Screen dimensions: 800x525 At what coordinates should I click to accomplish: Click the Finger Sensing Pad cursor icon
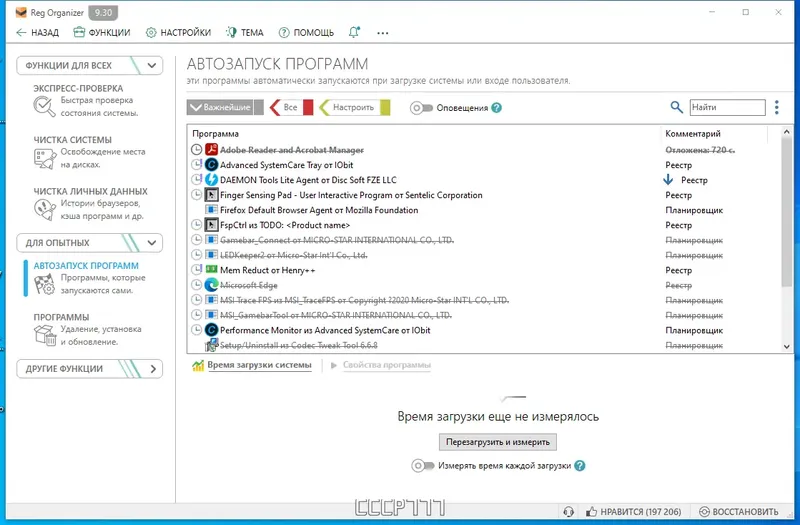point(211,195)
